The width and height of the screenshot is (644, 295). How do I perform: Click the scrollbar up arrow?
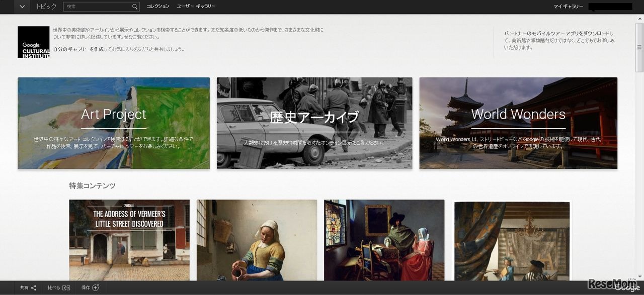pyautogui.click(x=640, y=18)
